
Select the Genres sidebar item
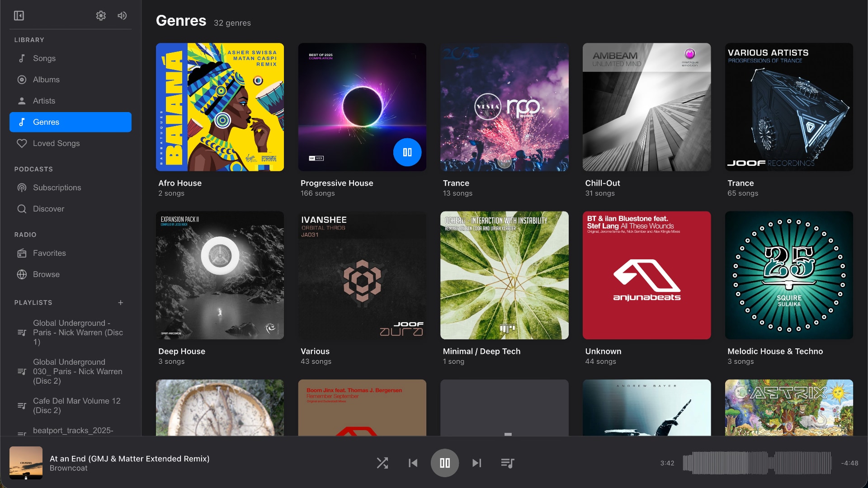point(71,122)
